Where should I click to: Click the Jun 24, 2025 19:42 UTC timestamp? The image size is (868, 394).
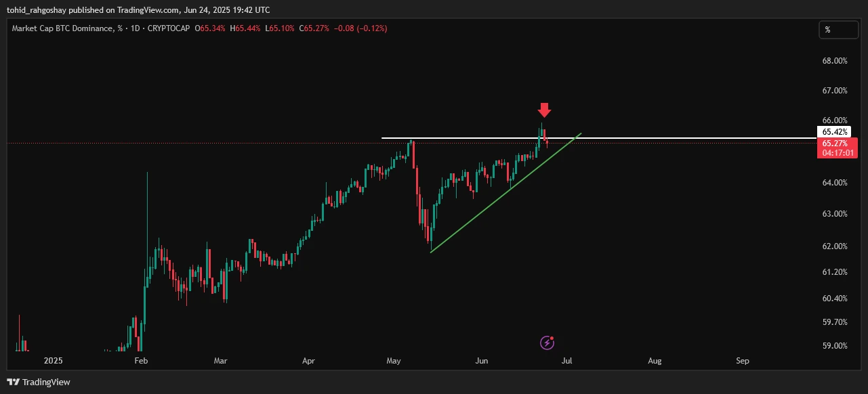226,10
